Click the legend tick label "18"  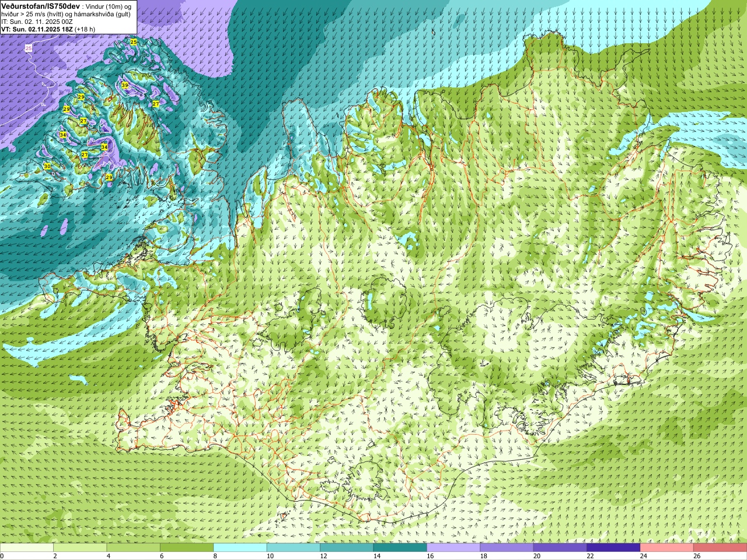pyautogui.click(x=483, y=556)
